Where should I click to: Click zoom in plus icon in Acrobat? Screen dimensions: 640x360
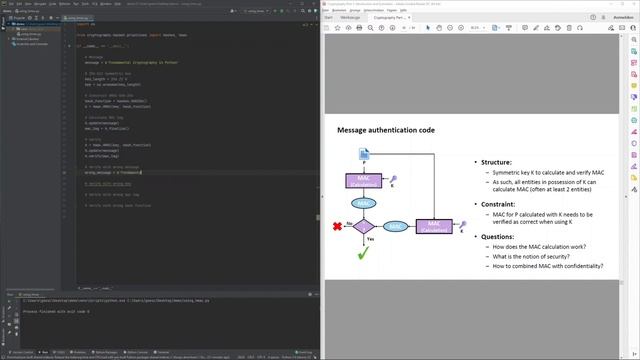click(461, 28)
